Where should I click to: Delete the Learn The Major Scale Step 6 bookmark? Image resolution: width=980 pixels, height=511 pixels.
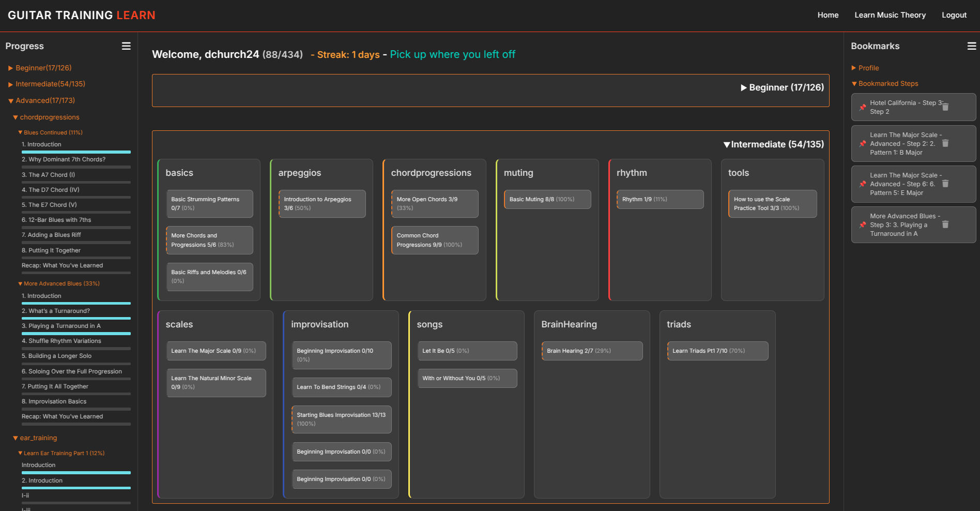946,184
